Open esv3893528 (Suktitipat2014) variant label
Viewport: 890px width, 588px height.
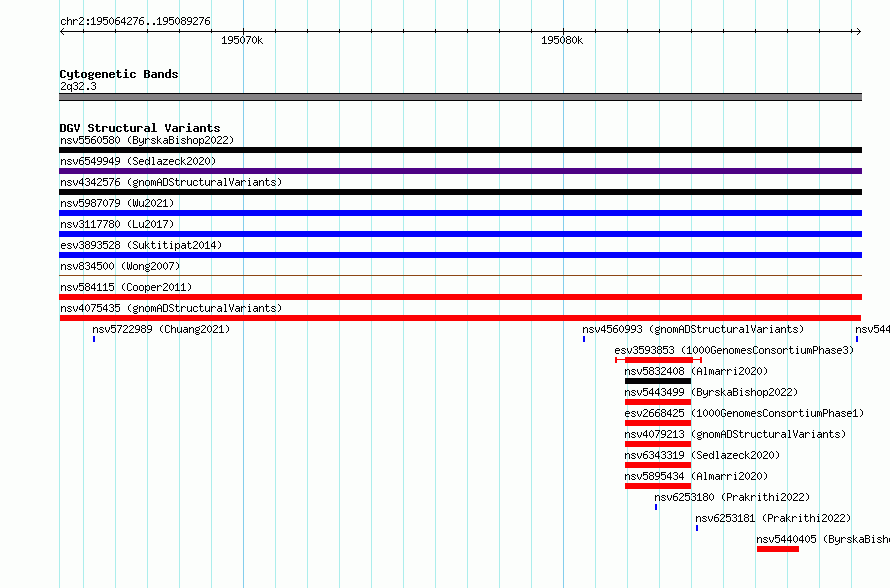[141, 245]
